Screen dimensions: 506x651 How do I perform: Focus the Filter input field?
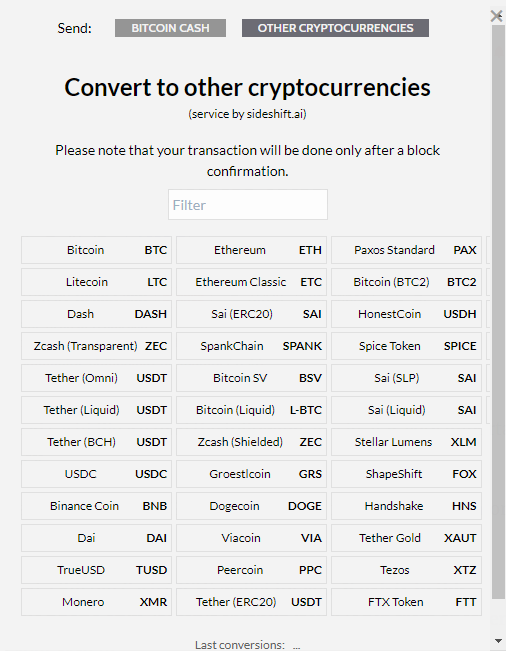[248, 205]
